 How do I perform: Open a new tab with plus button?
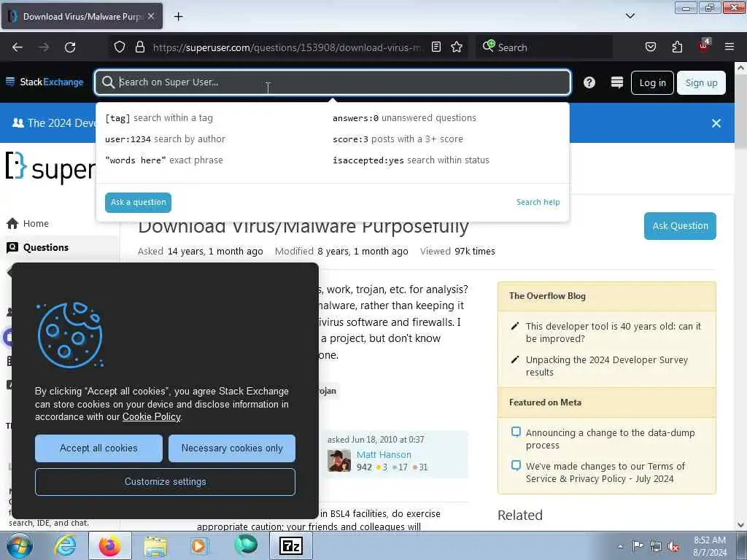[178, 17]
